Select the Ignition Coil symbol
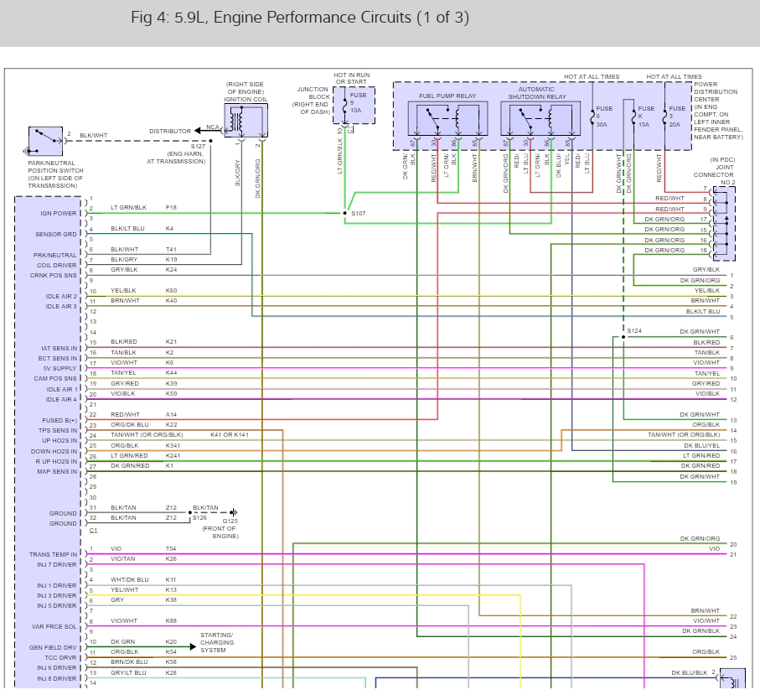 (x=244, y=119)
